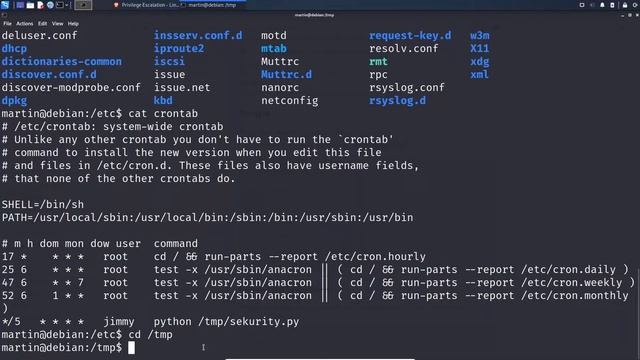Open the Help menu

pyautogui.click(x=73, y=24)
